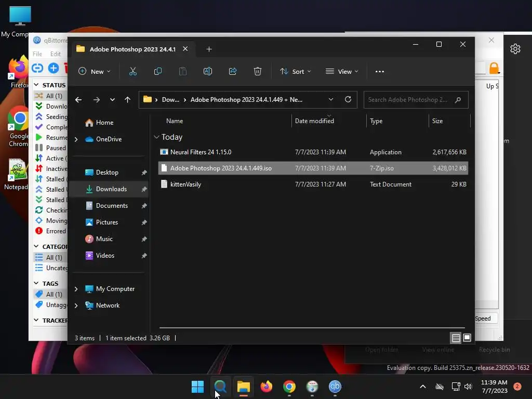Select Paused filter in qBittorrent sidebar
The image size is (532, 399).
coord(51,148)
